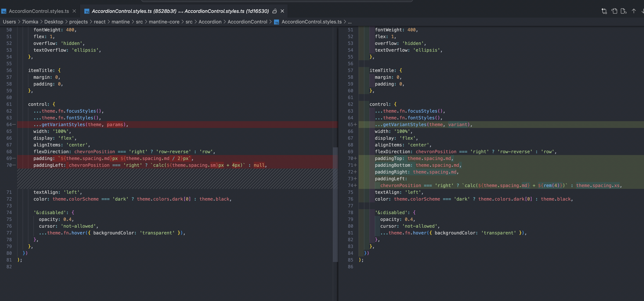Click 'theme.black' on left pane line 72

214,199
